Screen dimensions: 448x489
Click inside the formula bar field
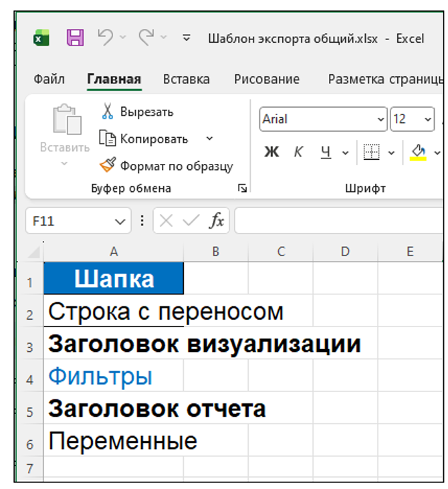click(339, 221)
